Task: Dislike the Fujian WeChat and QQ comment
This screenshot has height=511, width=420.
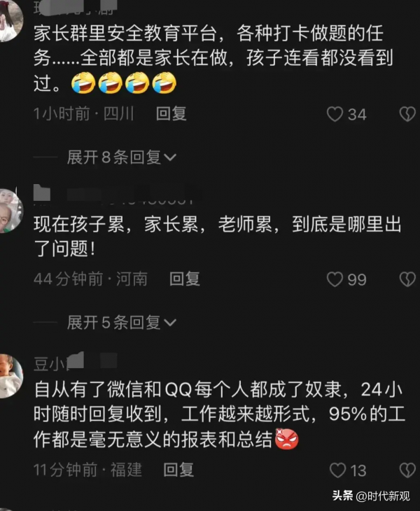Action: (x=407, y=470)
